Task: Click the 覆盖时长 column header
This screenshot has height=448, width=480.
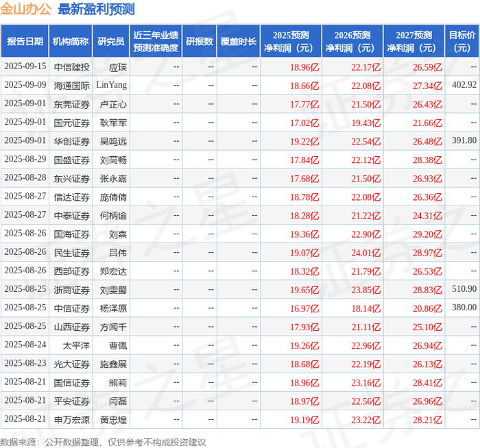Action: (238, 41)
